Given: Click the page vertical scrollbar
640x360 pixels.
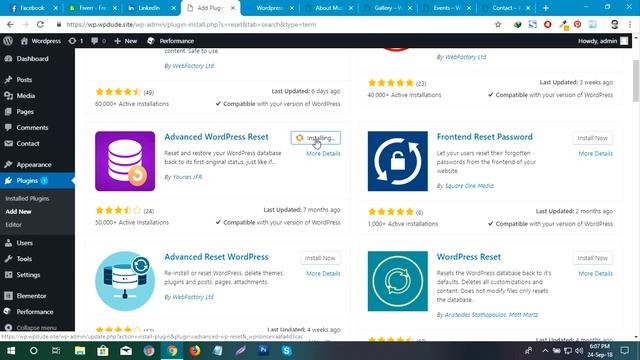Looking at the screenshot, I should pyautogui.click(x=636, y=82).
